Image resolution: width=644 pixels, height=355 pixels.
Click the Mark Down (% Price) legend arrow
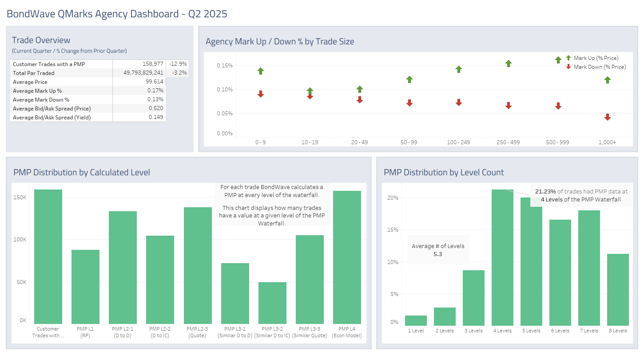click(568, 67)
